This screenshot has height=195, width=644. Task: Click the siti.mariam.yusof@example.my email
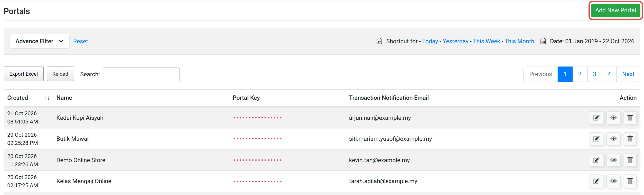click(x=390, y=139)
